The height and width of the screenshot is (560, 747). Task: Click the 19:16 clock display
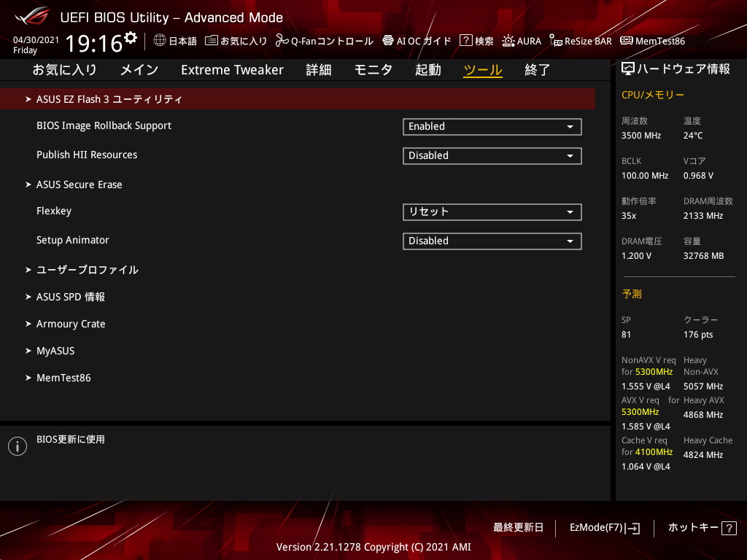click(x=94, y=43)
